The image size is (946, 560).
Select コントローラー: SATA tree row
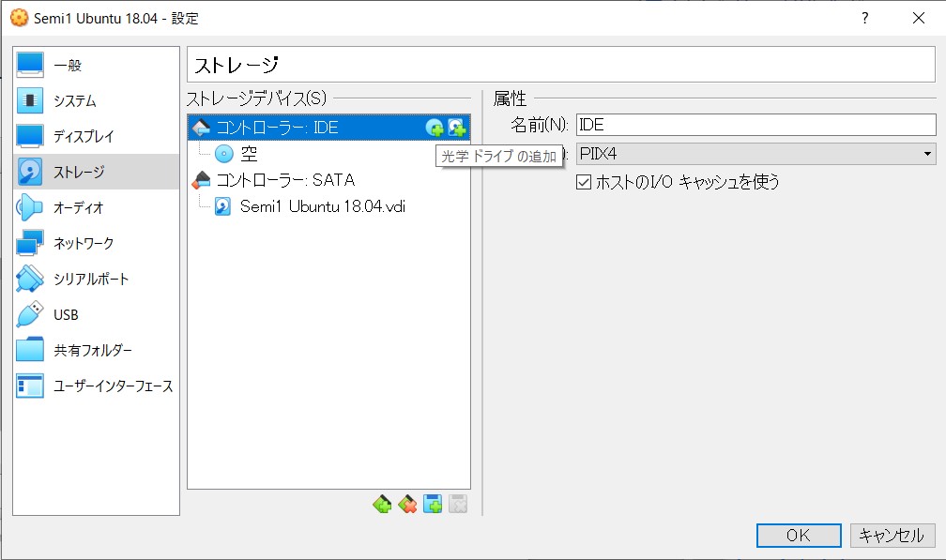coord(328,180)
